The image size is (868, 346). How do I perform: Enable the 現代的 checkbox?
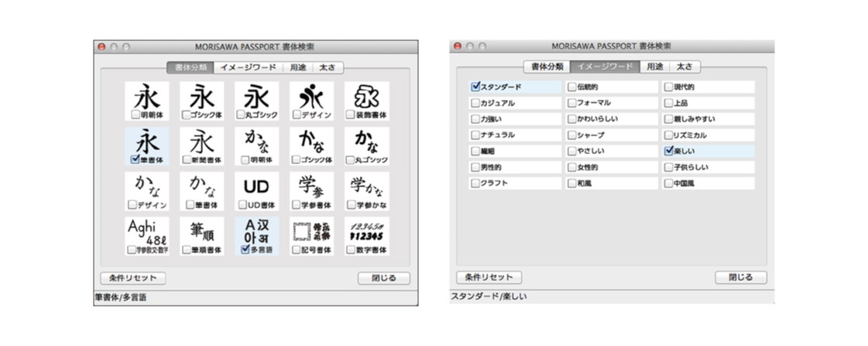[669, 87]
